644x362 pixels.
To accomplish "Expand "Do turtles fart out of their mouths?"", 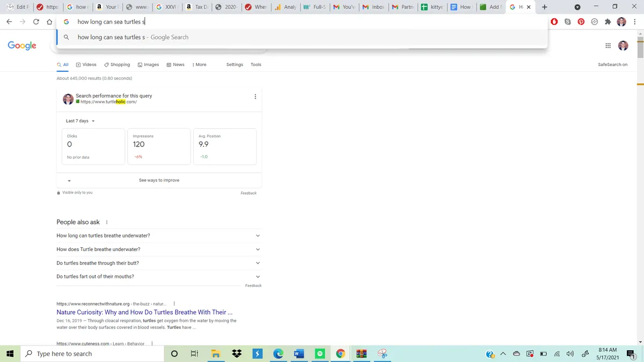I will coord(159,277).
